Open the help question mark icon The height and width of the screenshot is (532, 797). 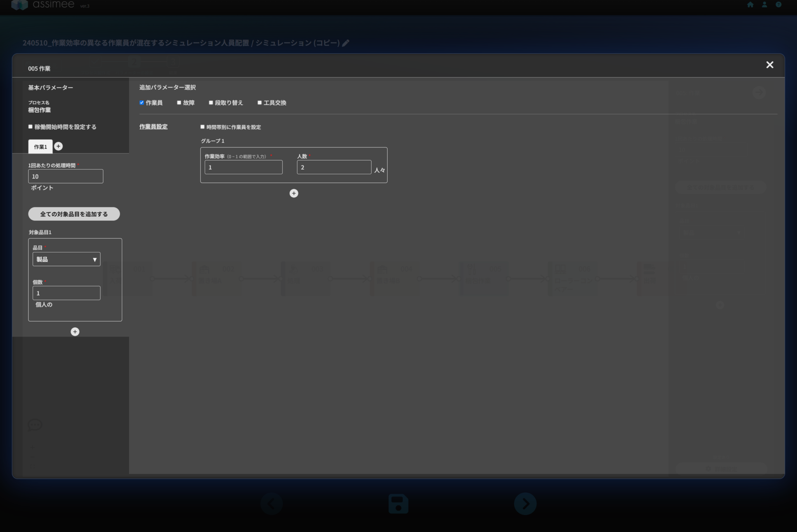(778, 5)
